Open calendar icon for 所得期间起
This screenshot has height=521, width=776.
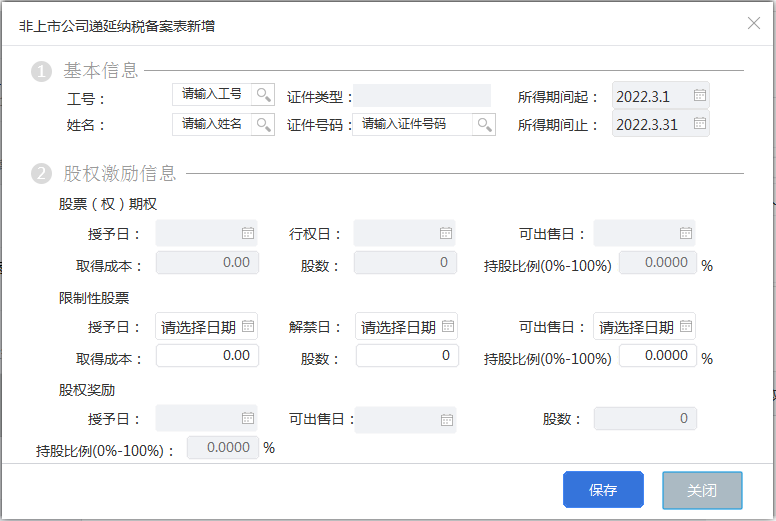(699, 95)
